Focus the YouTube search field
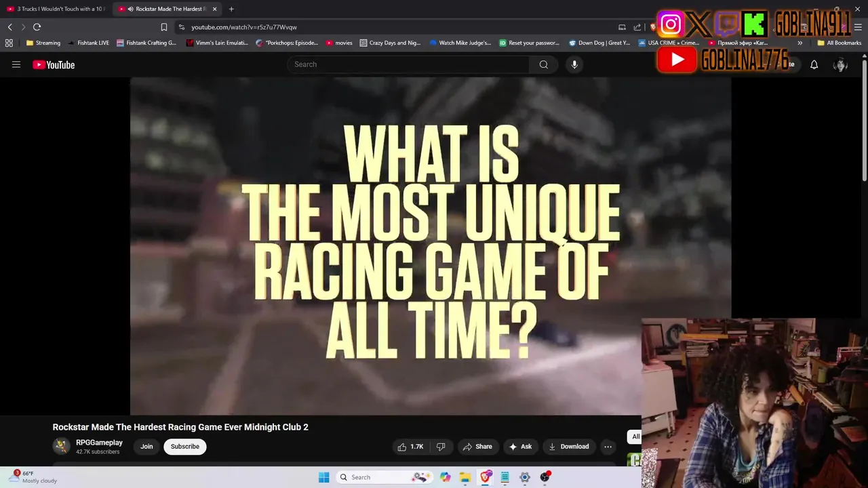The image size is (868, 488). point(409,64)
